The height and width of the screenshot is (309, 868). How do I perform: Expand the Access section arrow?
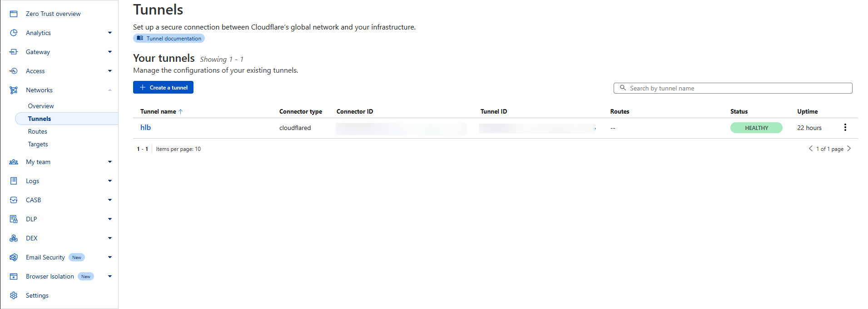(110, 71)
